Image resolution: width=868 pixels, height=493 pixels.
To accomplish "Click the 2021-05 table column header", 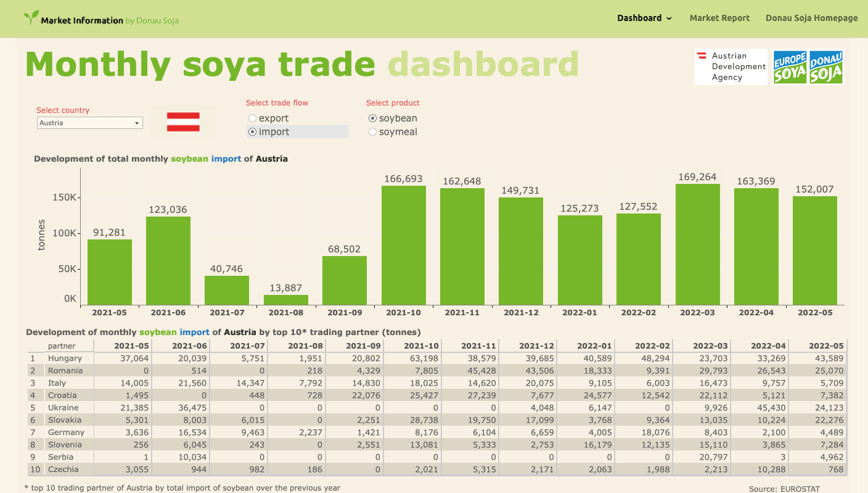I will point(131,346).
